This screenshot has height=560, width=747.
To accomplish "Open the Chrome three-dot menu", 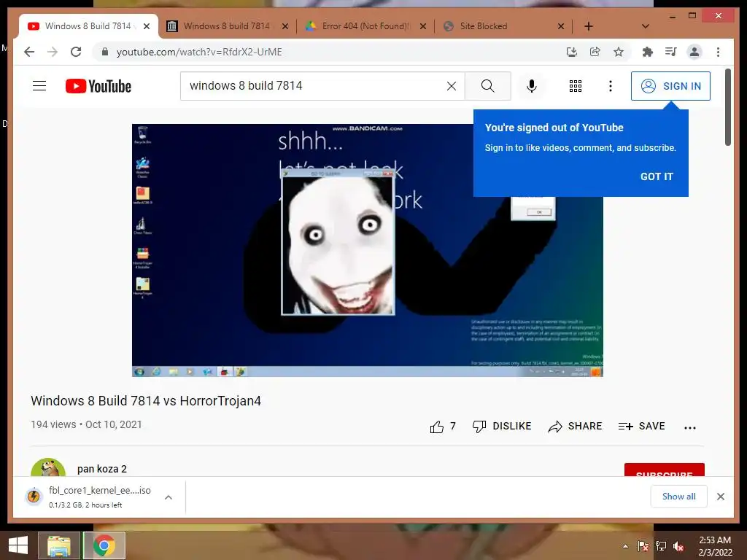I will pyautogui.click(x=718, y=52).
